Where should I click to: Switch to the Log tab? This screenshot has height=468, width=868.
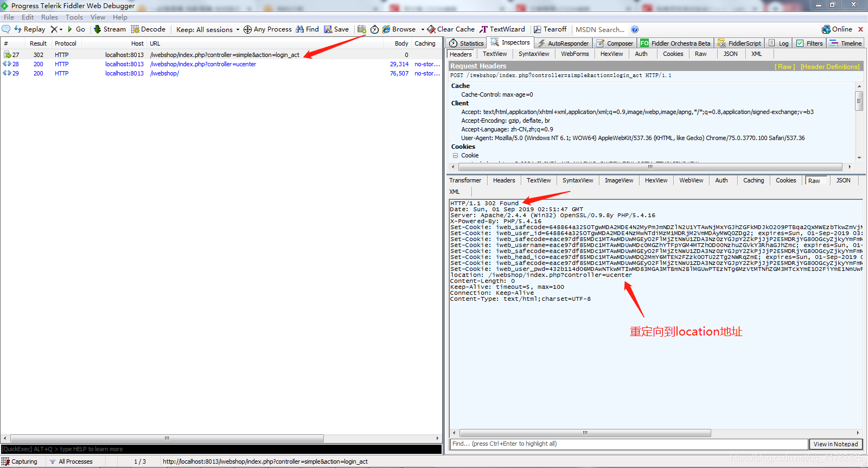[x=778, y=43]
